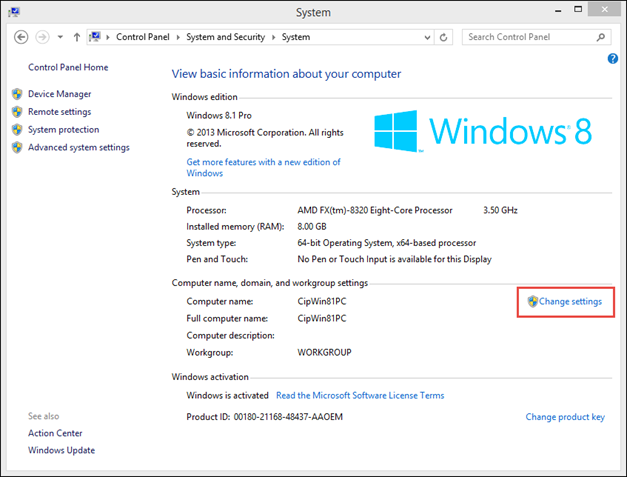Click Change settings link
This screenshot has width=627, height=477.
[x=570, y=301]
